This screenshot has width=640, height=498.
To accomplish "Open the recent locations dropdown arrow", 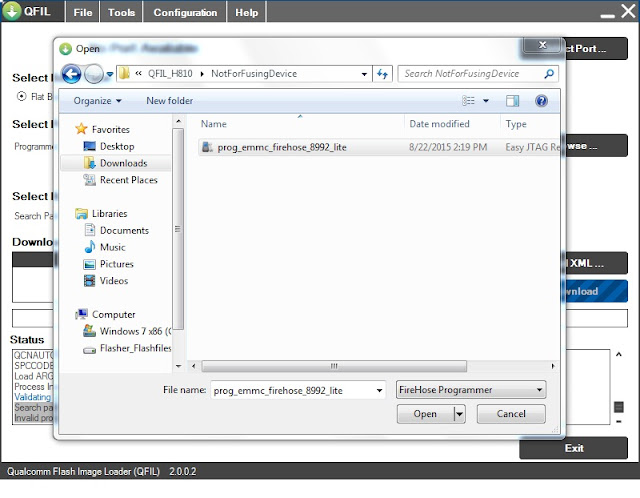I will coord(109,75).
